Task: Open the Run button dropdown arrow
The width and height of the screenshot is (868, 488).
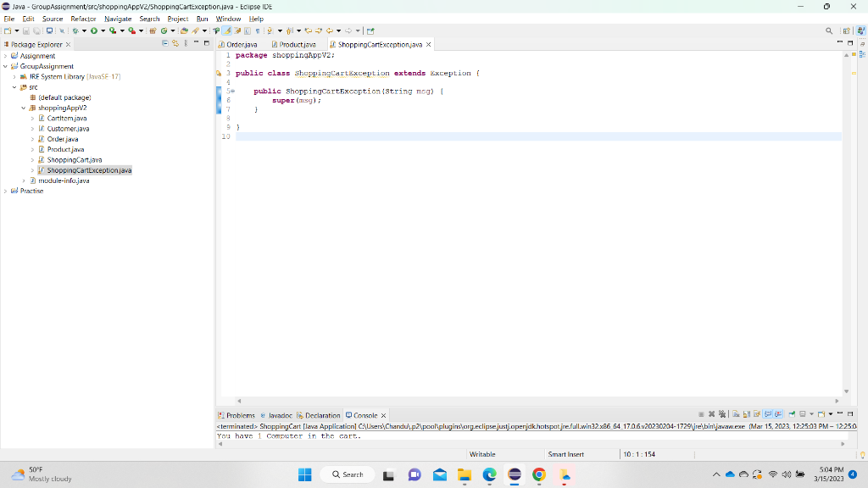Action: click(103, 31)
